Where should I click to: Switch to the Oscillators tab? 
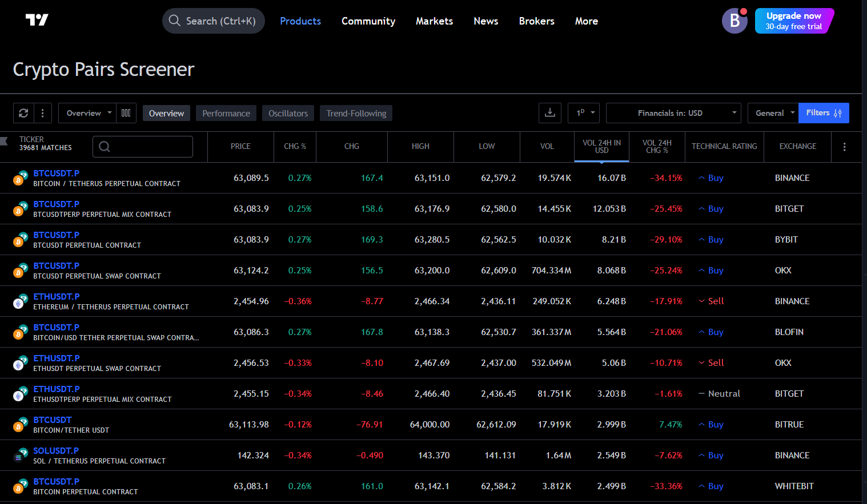click(x=288, y=113)
